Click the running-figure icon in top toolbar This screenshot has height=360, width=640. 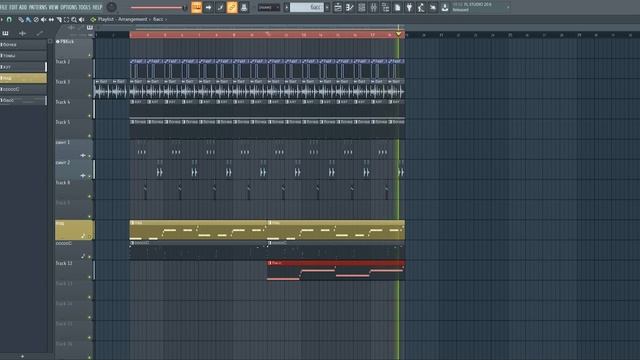click(421, 7)
